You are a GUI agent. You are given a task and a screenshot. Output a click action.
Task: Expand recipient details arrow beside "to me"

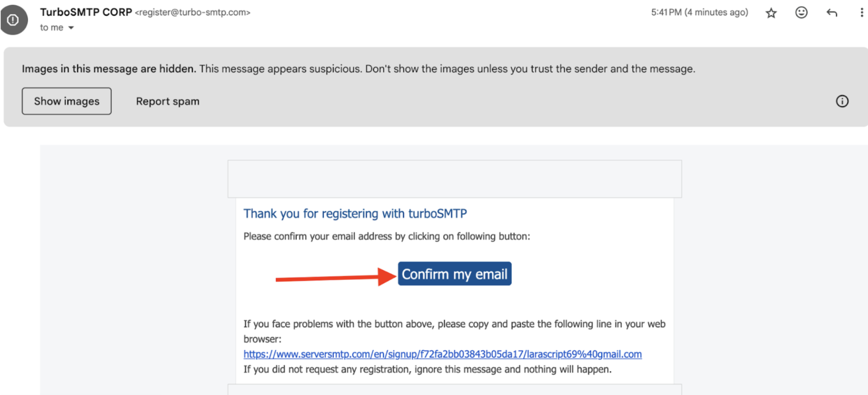tap(71, 28)
